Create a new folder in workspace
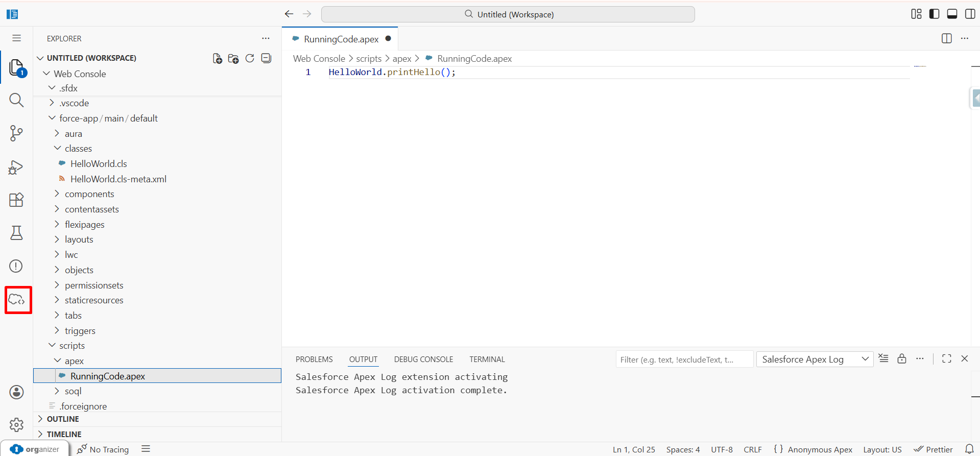The width and height of the screenshot is (980, 456). click(233, 58)
